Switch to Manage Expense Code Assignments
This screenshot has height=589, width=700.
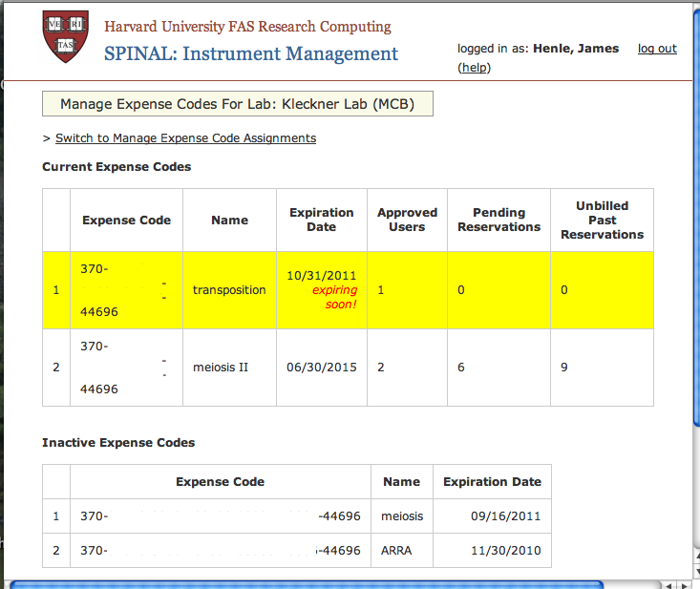pyautogui.click(x=185, y=138)
